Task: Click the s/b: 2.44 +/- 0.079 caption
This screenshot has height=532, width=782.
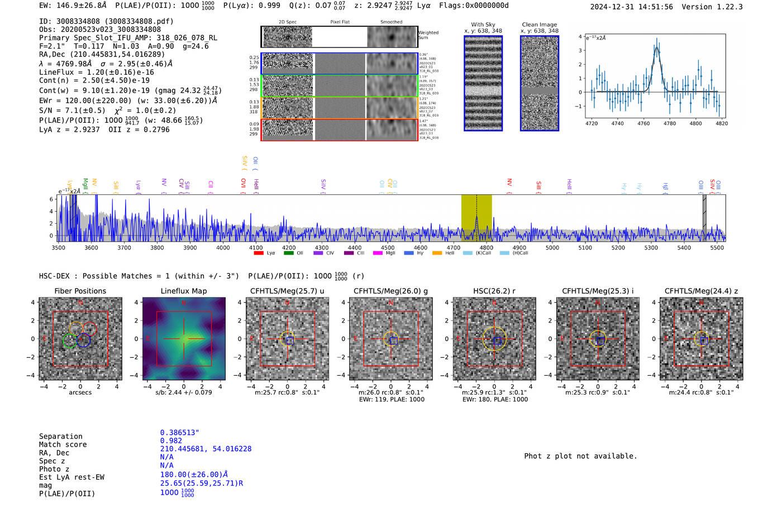Action: coord(184,392)
